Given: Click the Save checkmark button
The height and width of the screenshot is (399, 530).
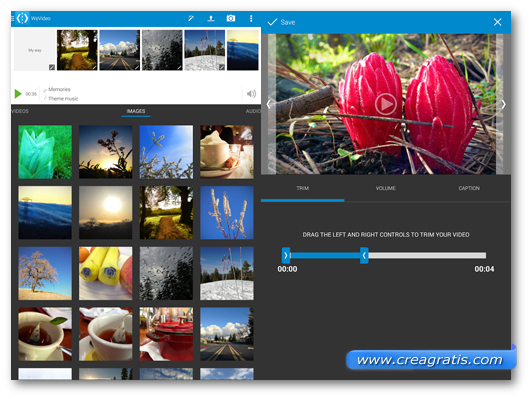Looking at the screenshot, I should coord(281,22).
